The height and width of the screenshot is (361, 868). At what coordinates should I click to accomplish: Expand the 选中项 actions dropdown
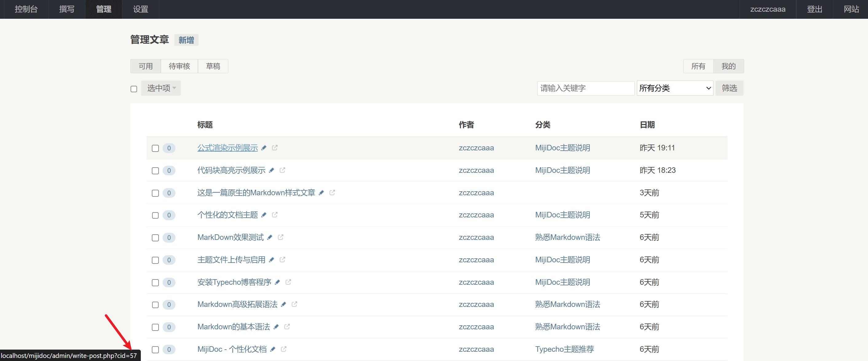tap(161, 88)
